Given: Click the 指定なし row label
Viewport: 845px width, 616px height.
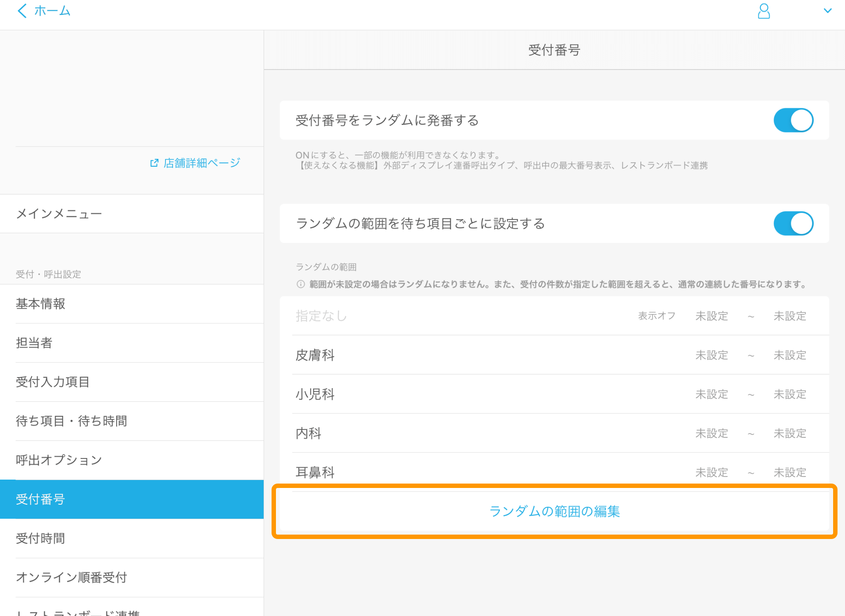Looking at the screenshot, I should tap(321, 316).
